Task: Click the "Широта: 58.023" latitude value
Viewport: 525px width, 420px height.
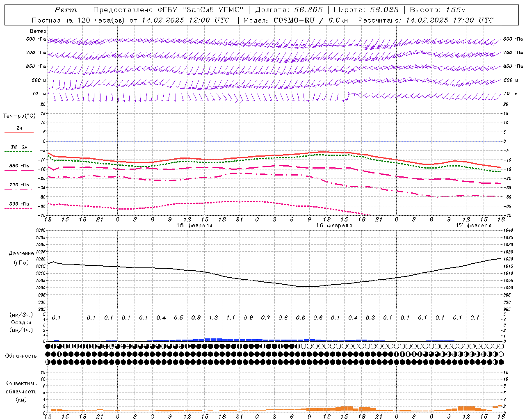Action: pos(366,10)
